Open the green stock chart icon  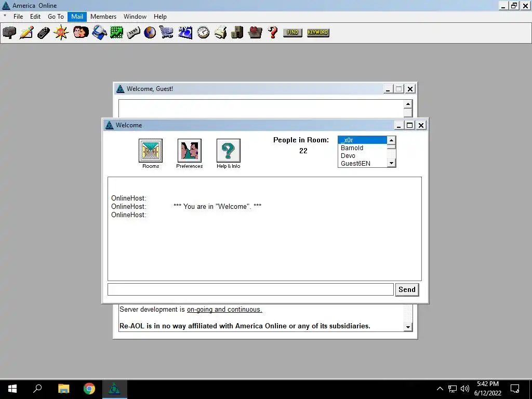point(116,33)
